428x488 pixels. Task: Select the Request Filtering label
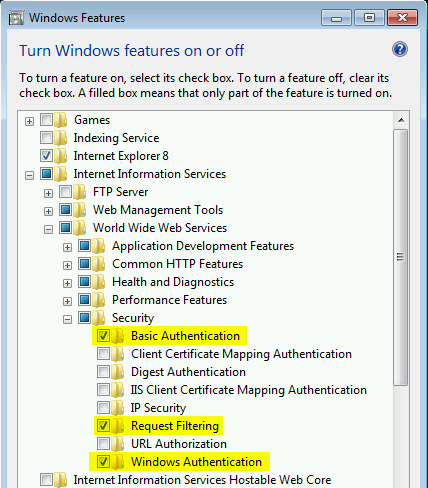point(175,426)
